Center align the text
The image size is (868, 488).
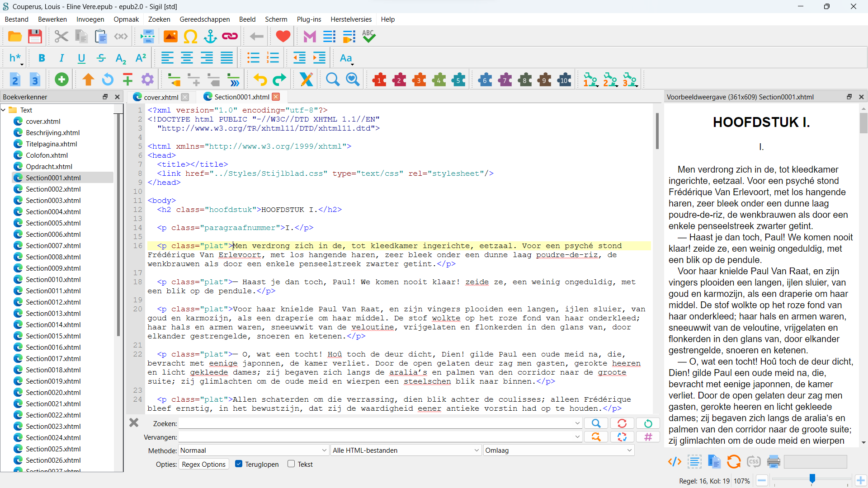click(187, 58)
